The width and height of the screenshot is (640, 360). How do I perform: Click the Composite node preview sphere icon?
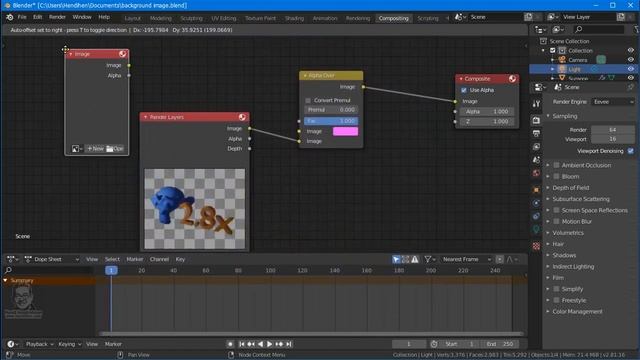[512, 79]
